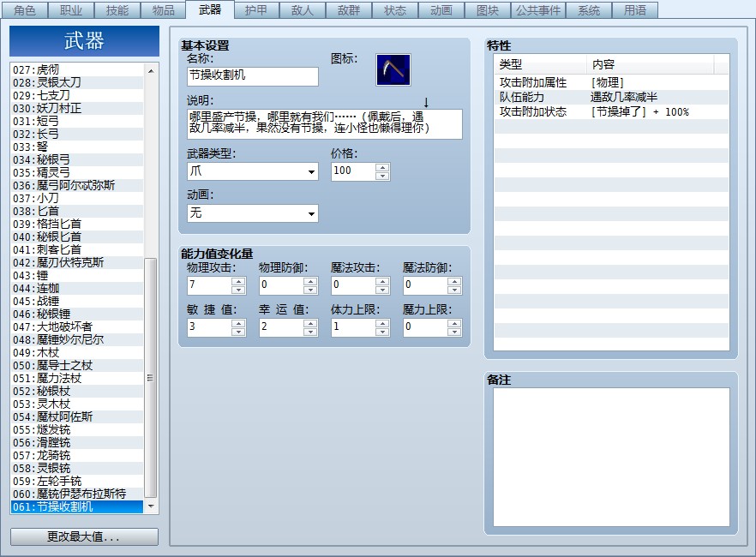Click the 更改最大值 button
The image size is (756, 557).
tap(83, 536)
